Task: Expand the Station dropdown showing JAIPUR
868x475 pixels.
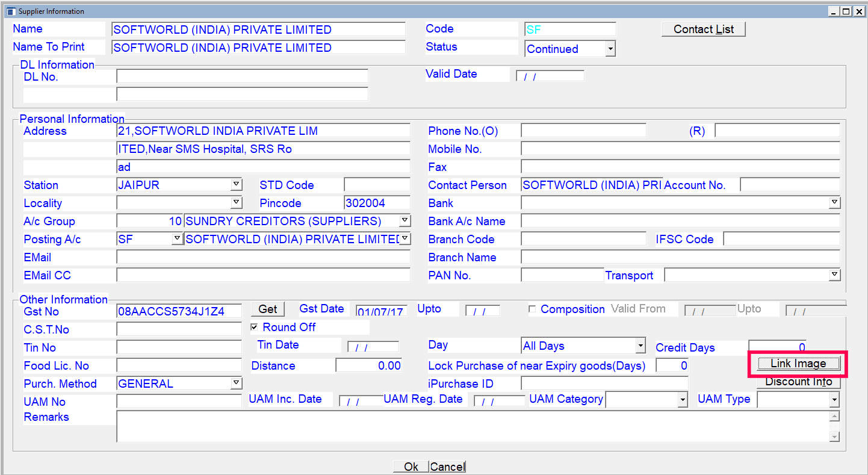Action: click(237, 184)
